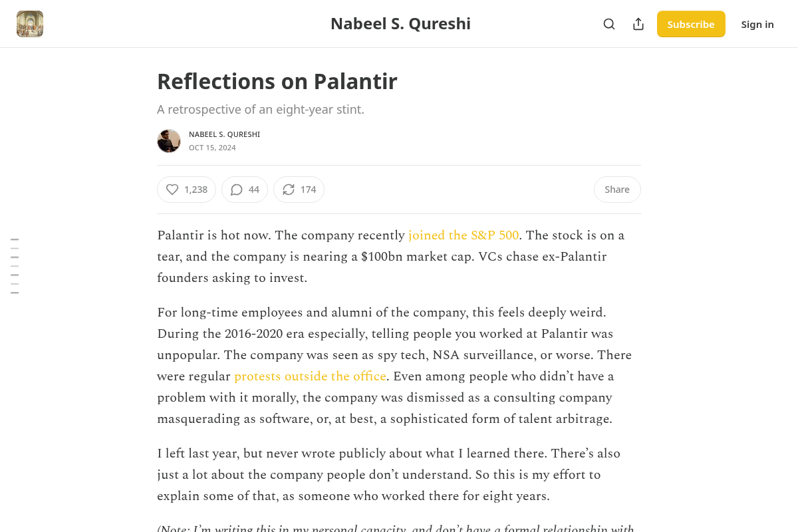This screenshot has height=532, width=798.
Task: Select the article title Reflections on Palantir
Action: coord(277,81)
